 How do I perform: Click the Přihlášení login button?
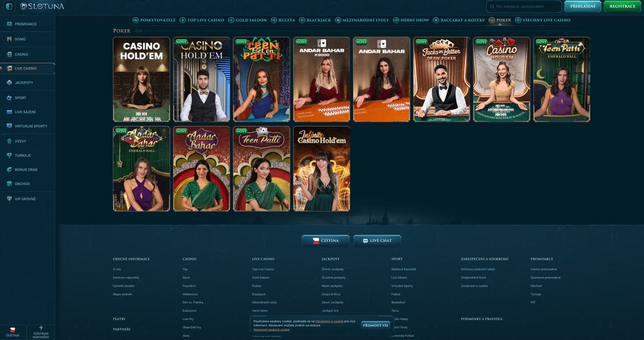(x=582, y=6)
